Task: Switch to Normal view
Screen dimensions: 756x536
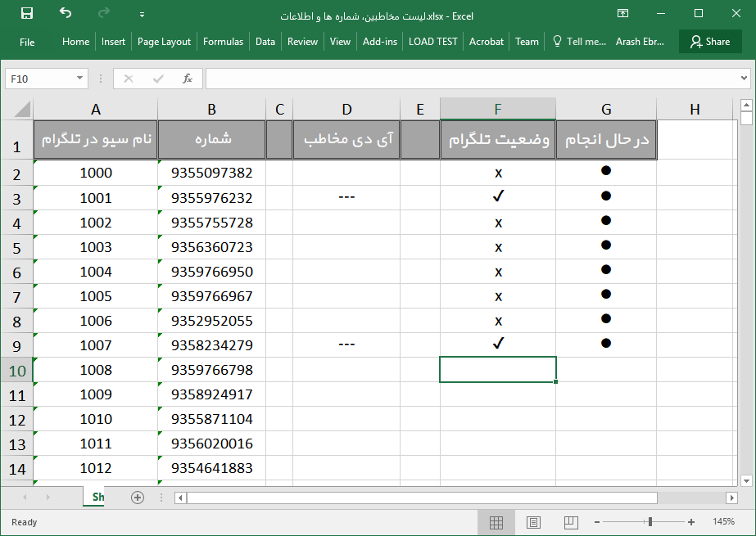Action: [x=496, y=522]
